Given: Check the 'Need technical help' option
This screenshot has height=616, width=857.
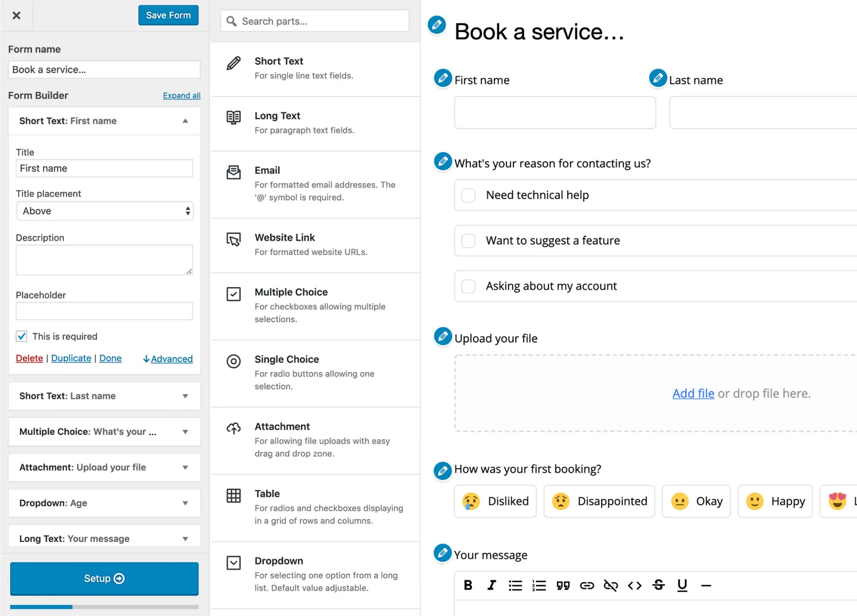Looking at the screenshot, I should click(468, 195).
